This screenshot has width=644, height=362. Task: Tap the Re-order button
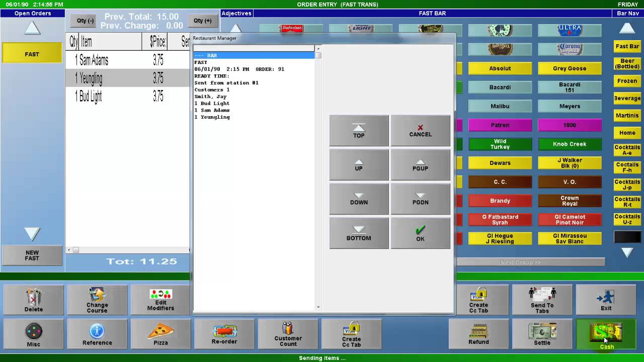(x=224, y=334)
